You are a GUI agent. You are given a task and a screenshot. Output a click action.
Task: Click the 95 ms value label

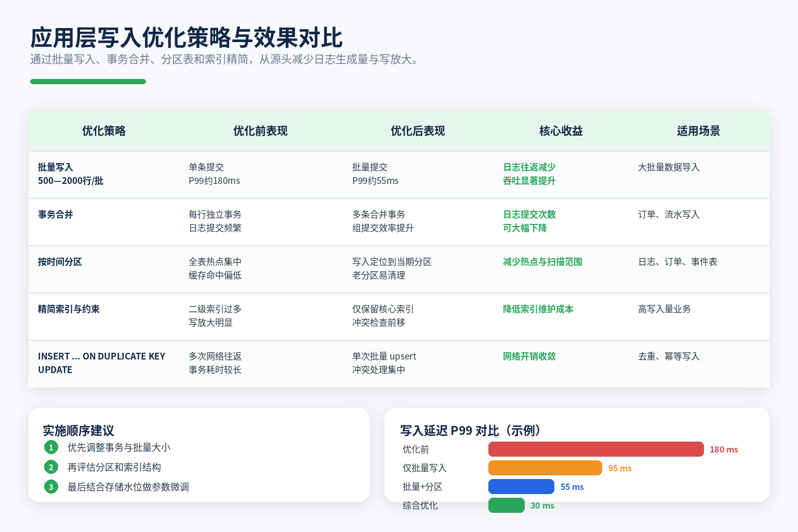(x=620, y=468)
